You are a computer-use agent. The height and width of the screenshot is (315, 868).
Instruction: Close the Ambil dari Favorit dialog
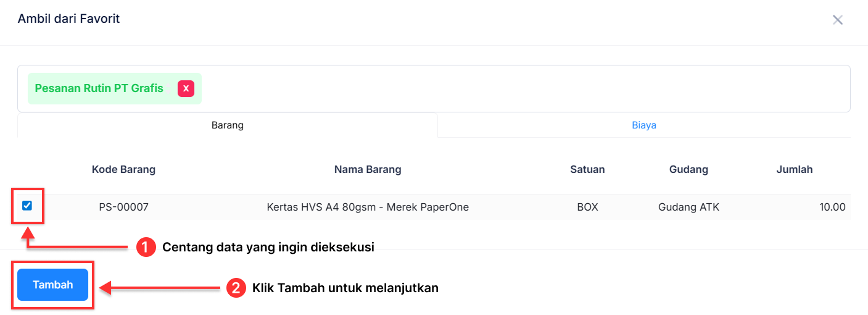point(837,20)
